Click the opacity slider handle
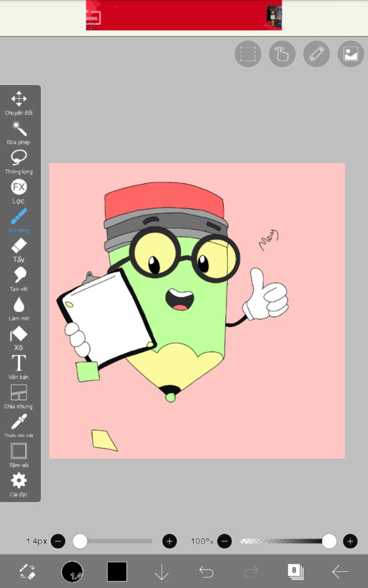 click(329, 541)
